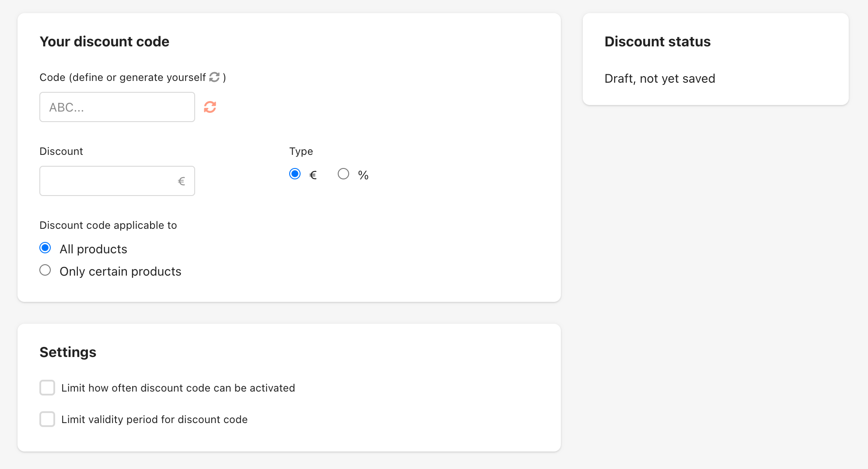Enable validity period limit for discount code
868x469 pixels.
(47, 419)
